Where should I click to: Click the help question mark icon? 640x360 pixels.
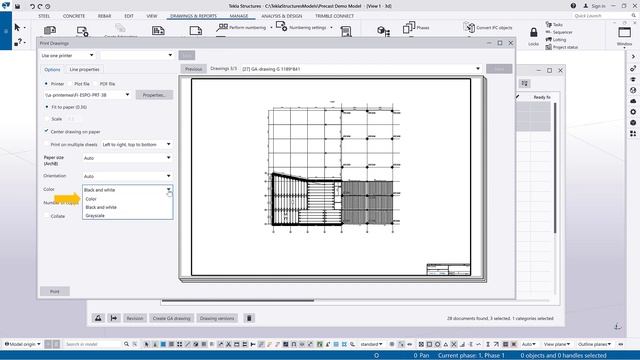point(573,6)
